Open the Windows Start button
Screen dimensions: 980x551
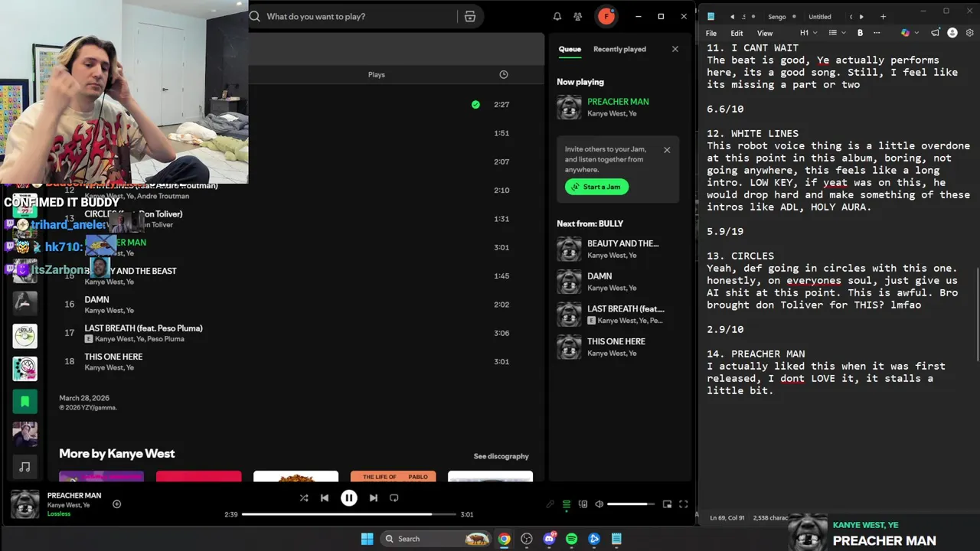pyautogui.click(x=367, y=539)
